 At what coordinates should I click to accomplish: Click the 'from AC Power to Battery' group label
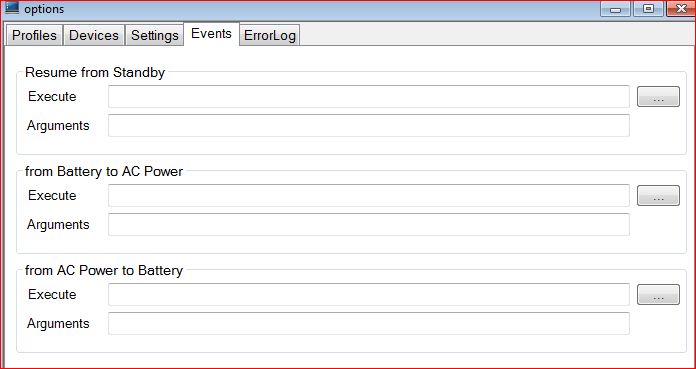point(104,270)
